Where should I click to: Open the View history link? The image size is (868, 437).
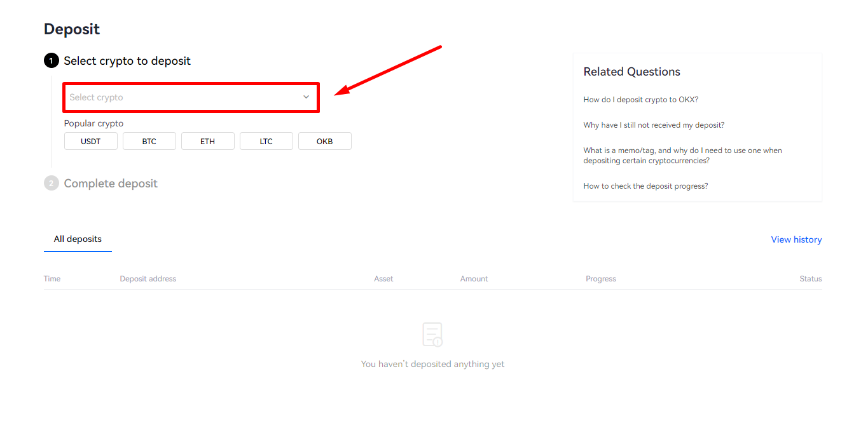coord(796,239)
